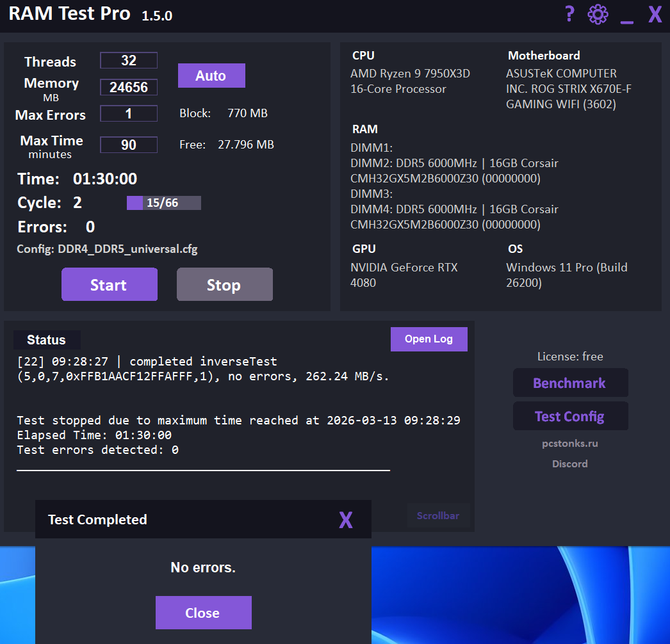
Task: Click the completed inverseTest log entry
Action: click(x=203, y=369)
